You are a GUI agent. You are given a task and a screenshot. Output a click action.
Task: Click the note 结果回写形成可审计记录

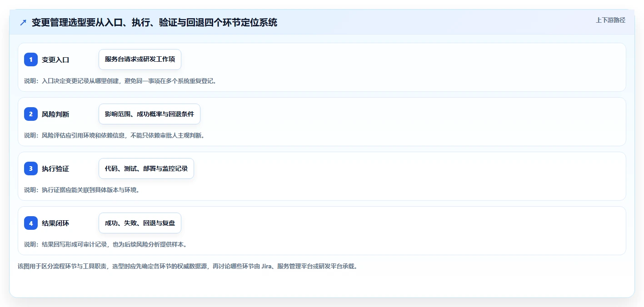click(x=107, y=244)
